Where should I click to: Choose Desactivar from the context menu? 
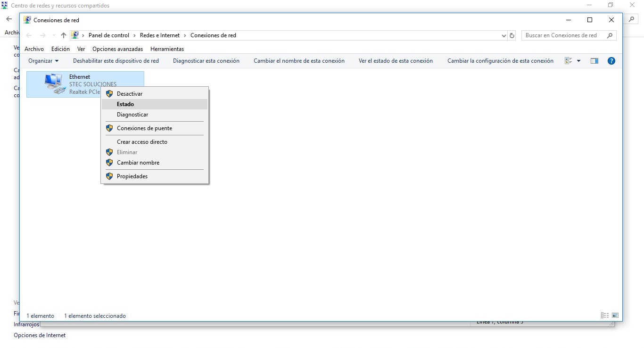[x=155, y=94]
